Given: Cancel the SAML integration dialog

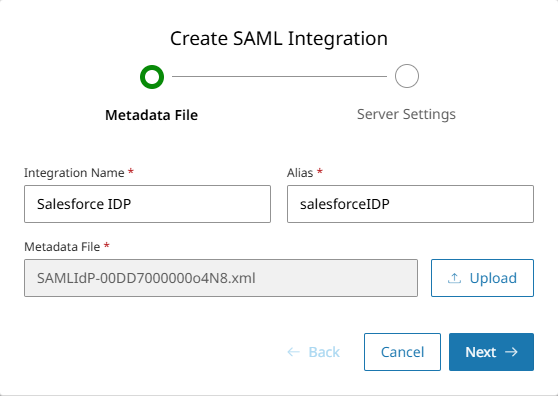Looking at the screenshot, I should point(402,352).
